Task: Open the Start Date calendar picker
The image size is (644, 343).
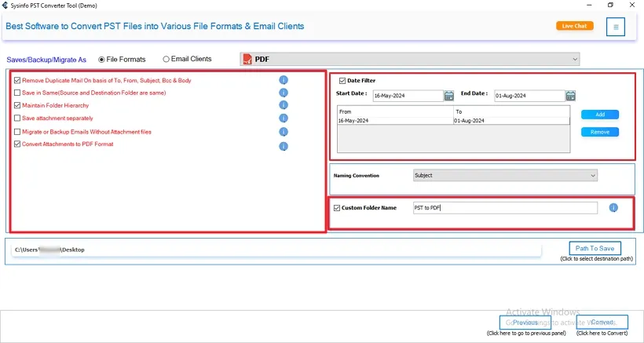Action: [449, 96]
